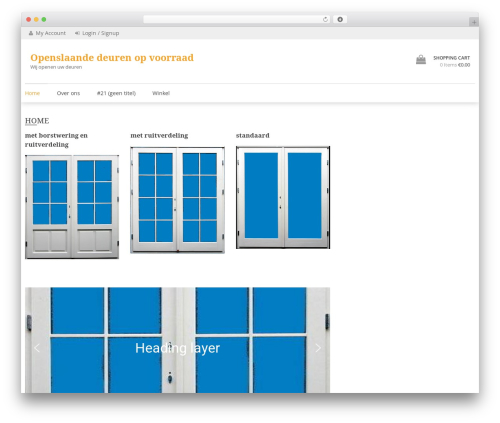Click the met ruitverdeling heading
This screenshot has width=500, height=423.
pos(159,135)
